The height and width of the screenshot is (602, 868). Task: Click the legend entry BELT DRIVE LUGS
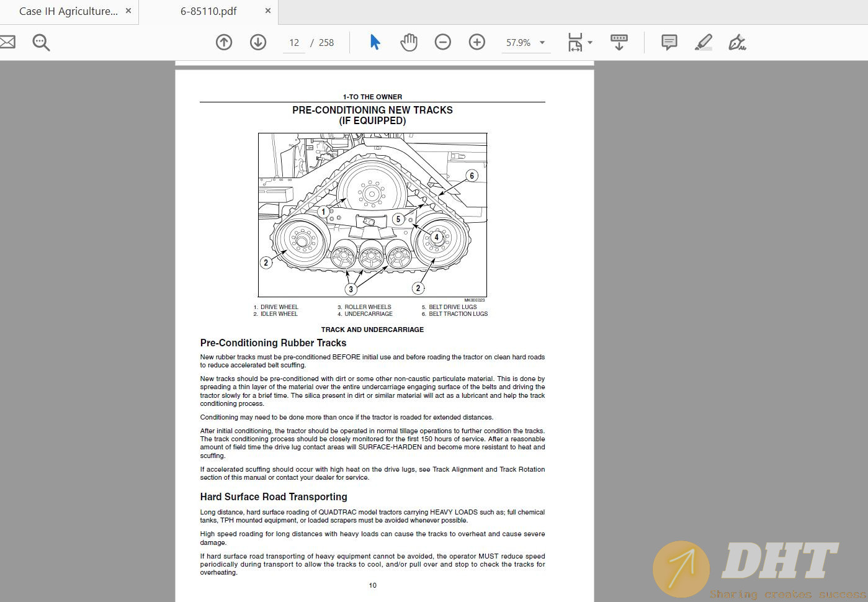pyautogui.click(x=453, y=307)
